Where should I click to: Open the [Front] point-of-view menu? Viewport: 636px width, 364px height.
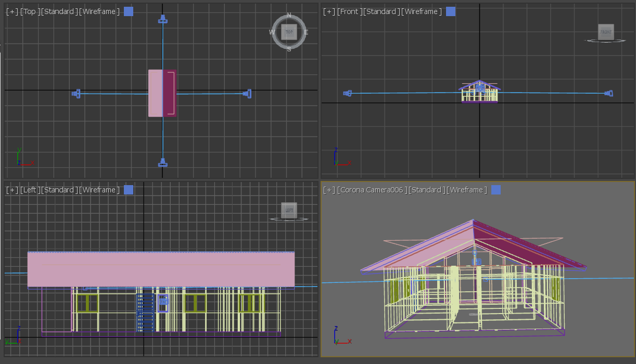pyautogui.click(x=349, y=11)
